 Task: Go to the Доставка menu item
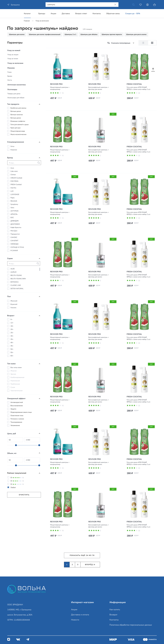(66, 14)
